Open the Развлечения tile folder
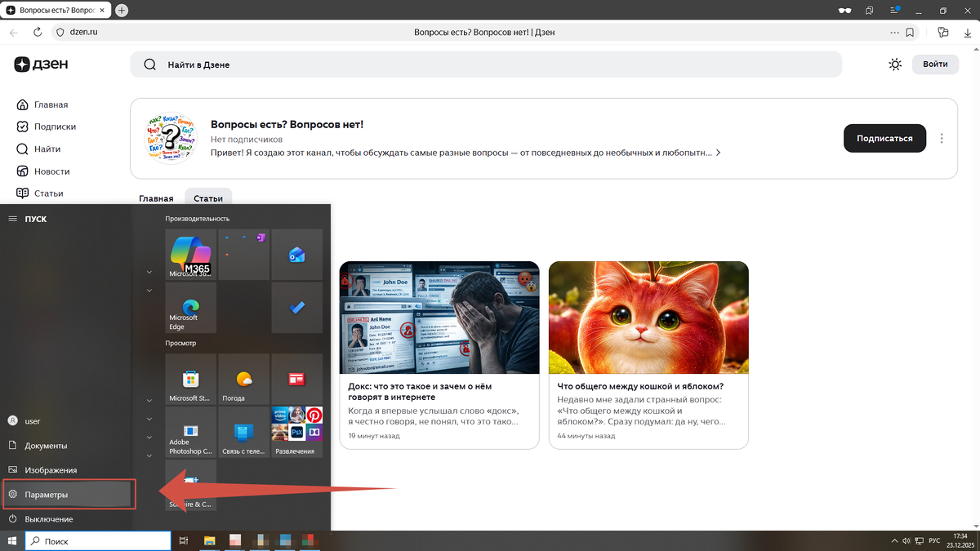 296,433
